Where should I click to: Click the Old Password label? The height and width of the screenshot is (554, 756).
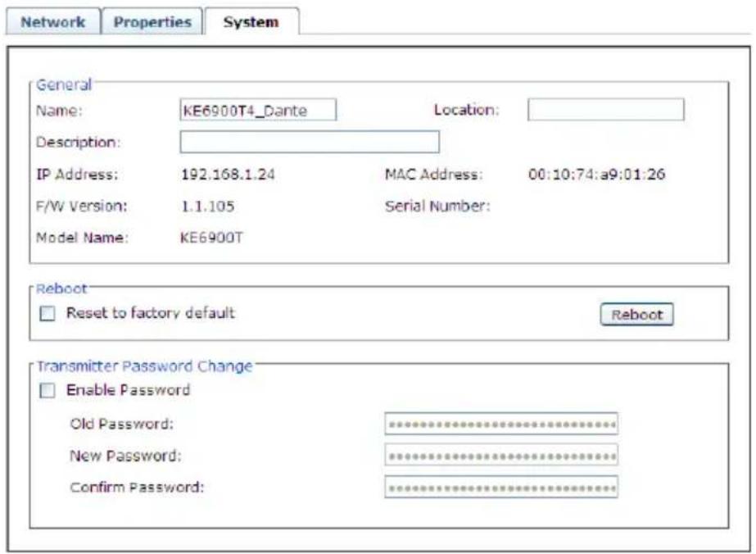coord(121,424)
